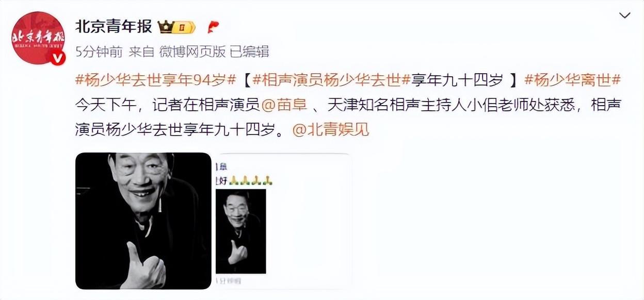Click the red flag icon beside the crown
The width and height of the screenshot is (644, 300).
point(213,26)
